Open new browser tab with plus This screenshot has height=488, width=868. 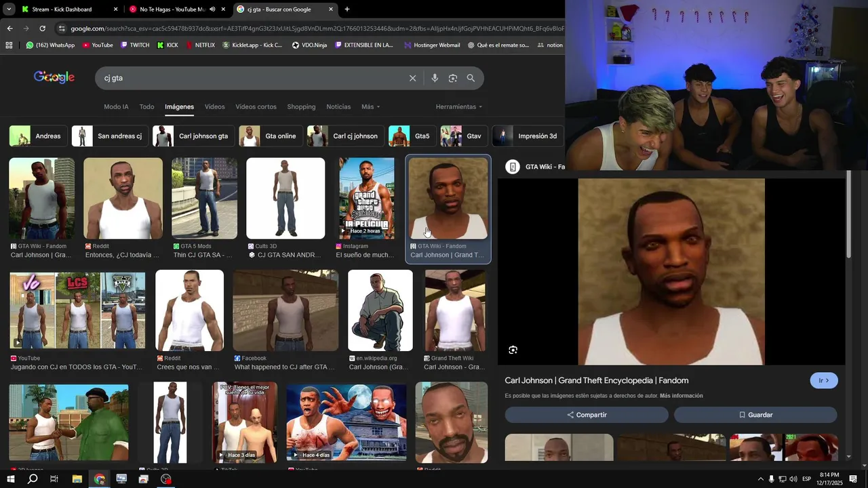[347, 9]
